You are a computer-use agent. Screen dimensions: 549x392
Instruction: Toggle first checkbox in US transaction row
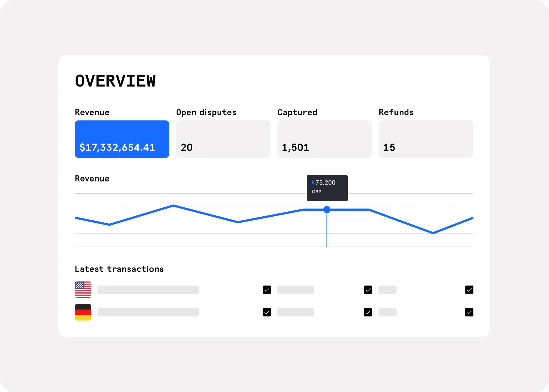point(267,290)
